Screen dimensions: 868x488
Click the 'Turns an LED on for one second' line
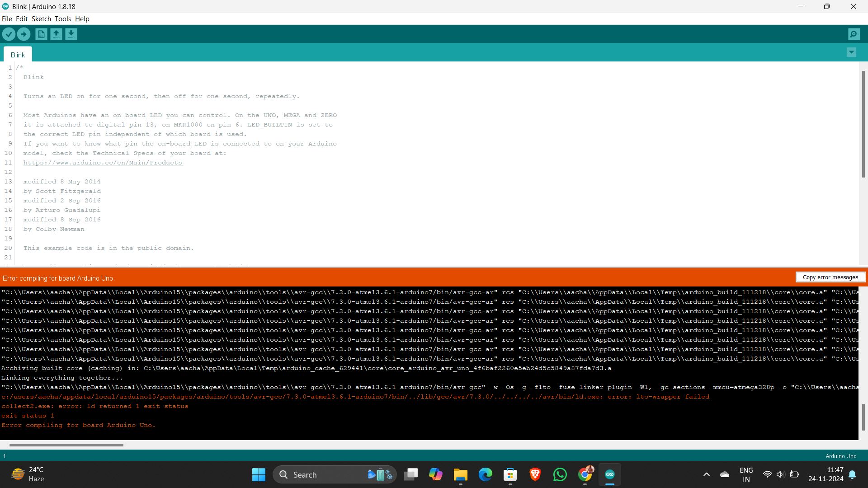tap(161, 96)
